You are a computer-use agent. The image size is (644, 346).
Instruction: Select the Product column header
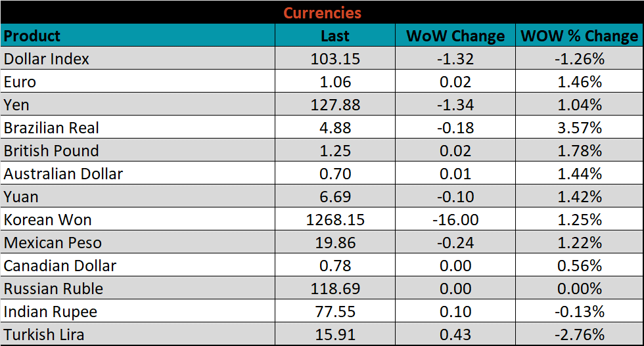pyautogui.click(x=32, y=35)
